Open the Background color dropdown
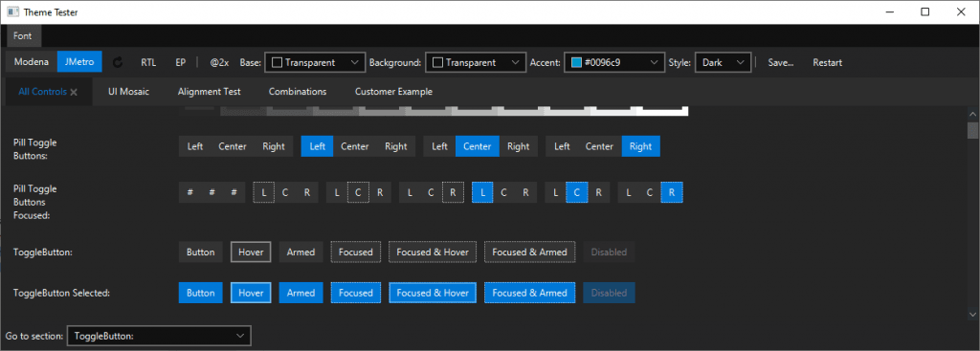This screenshot has width=980, height=351. (475, 62)
